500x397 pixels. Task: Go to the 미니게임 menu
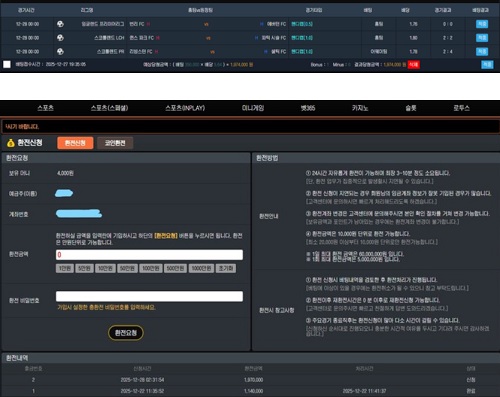(253, 108)
